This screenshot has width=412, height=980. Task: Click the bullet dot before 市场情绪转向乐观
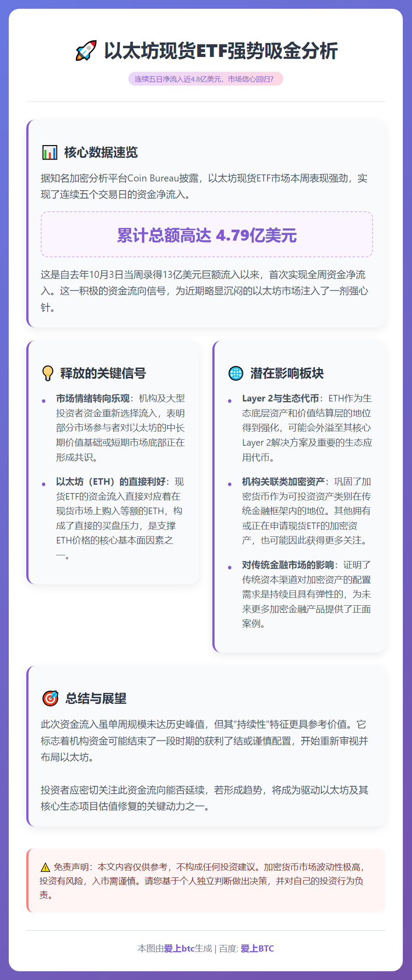coord(43,401)
